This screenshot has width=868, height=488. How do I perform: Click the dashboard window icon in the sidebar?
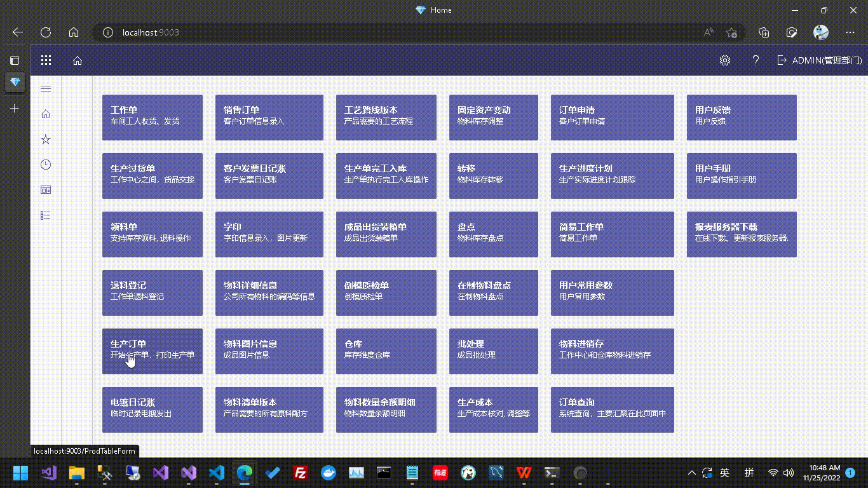45,189
